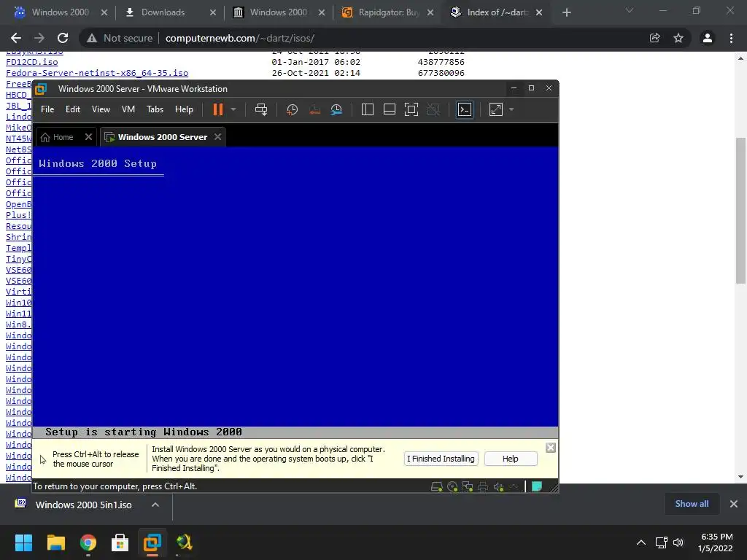Open the Windows Start menu
This screenshot has width=747, height=560.
click(23, 542)
